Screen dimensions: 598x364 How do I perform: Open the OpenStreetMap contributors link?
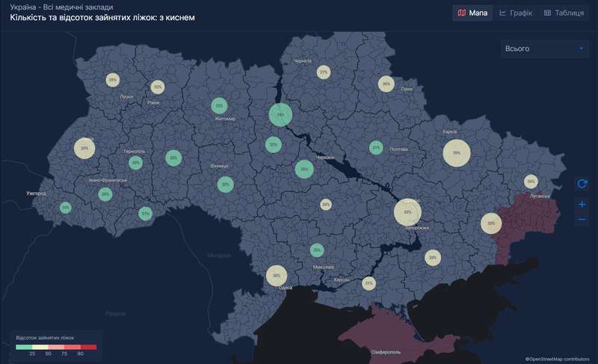click(x=561, y=360)
